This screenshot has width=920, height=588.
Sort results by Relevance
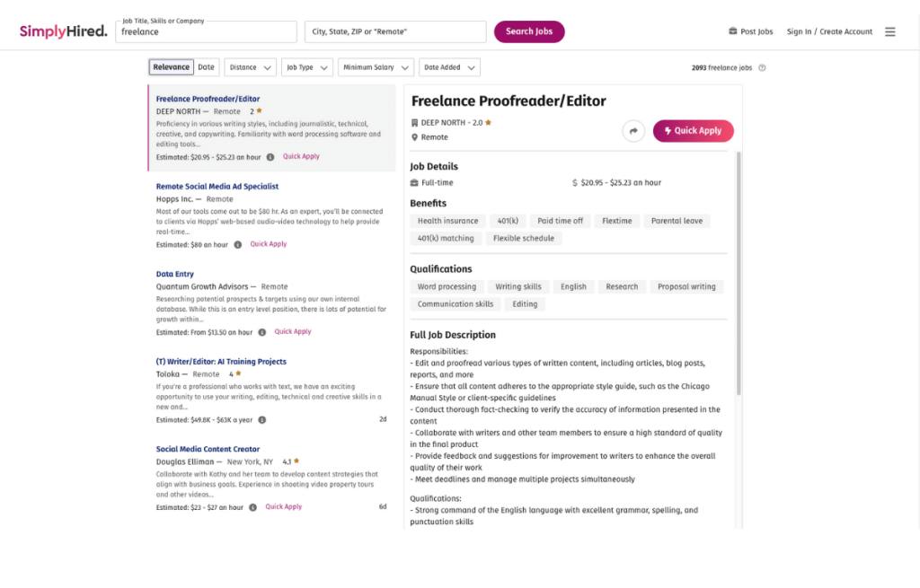click(x=171, y=67)
